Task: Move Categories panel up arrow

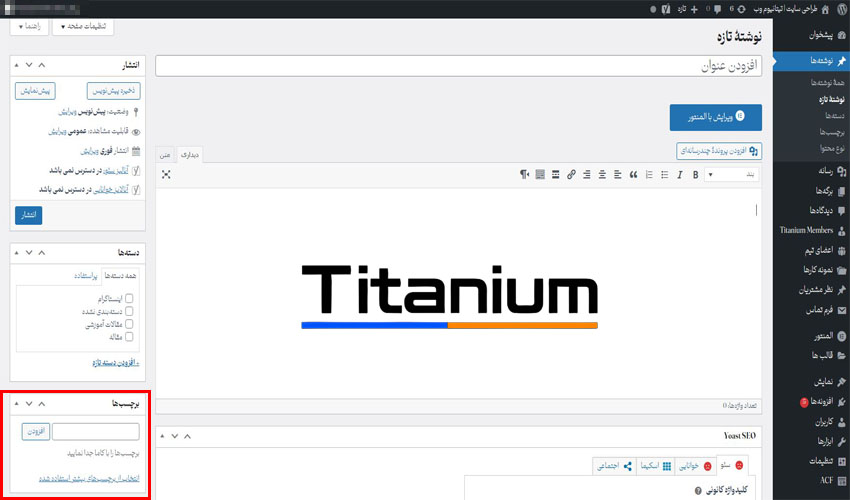Action: point(42,253)
